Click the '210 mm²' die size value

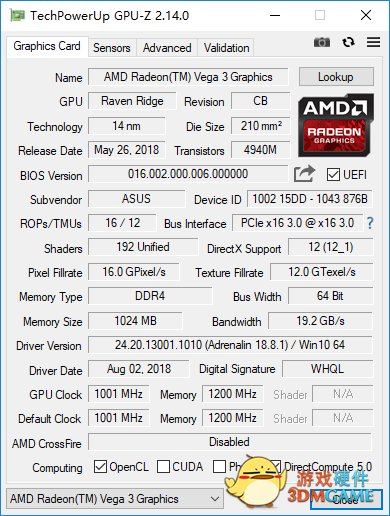pos(261,126)
